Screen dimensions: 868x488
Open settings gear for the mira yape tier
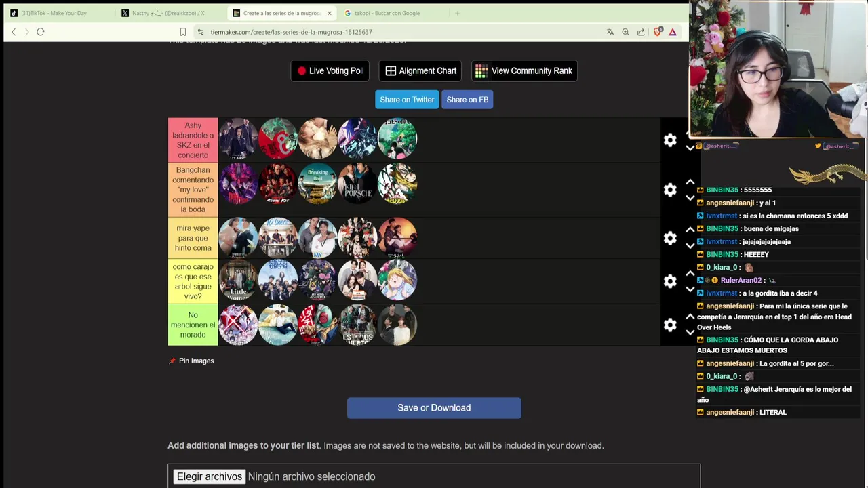(670, 238)
